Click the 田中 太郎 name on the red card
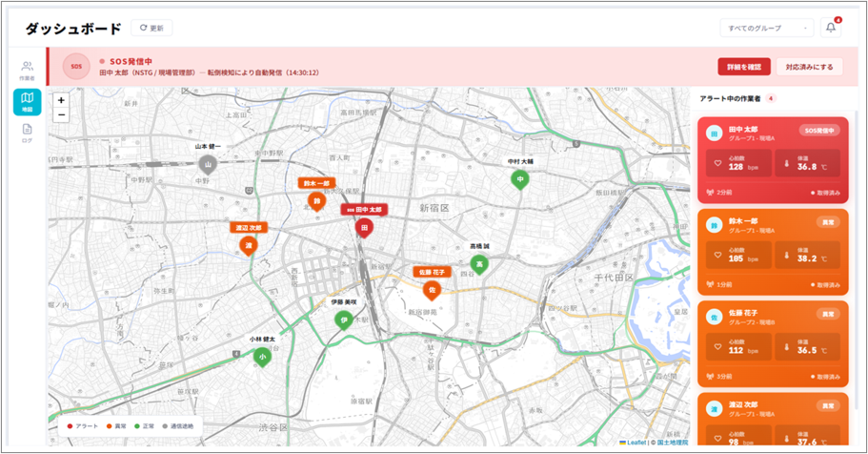This screenshot has width=868, height=454. pyautogui.click(x=743, y=129)
